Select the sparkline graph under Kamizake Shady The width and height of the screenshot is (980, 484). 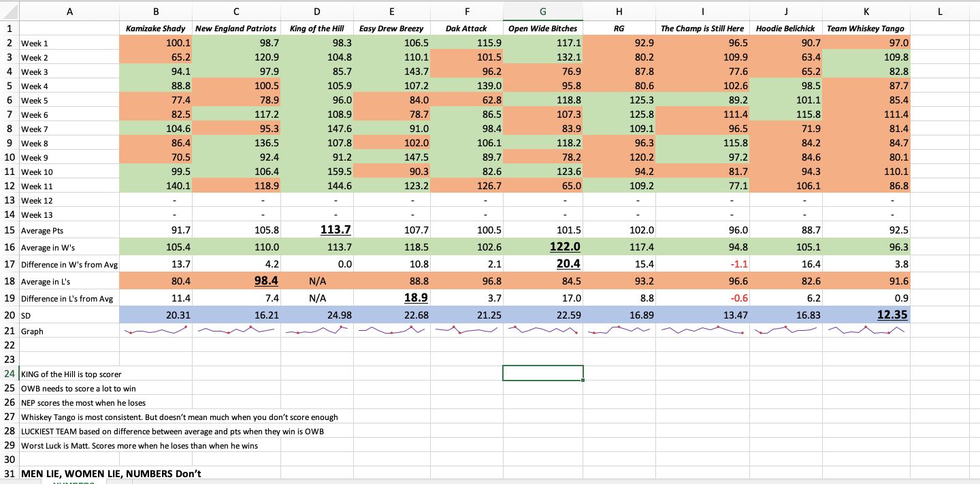pyautogui.click(x=156, y=331)
